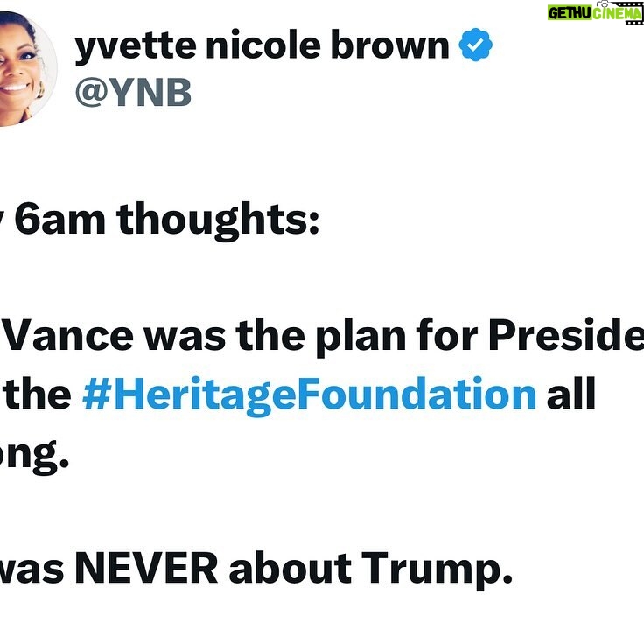Visit the @YNB handle link

pyautogui.click(x=133, y=93)
